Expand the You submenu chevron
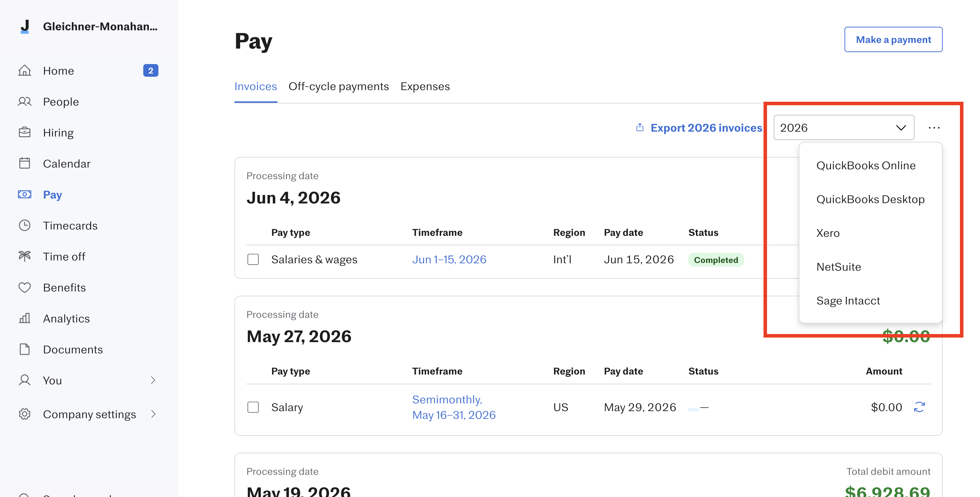980x497 pixels. [153, 380]
